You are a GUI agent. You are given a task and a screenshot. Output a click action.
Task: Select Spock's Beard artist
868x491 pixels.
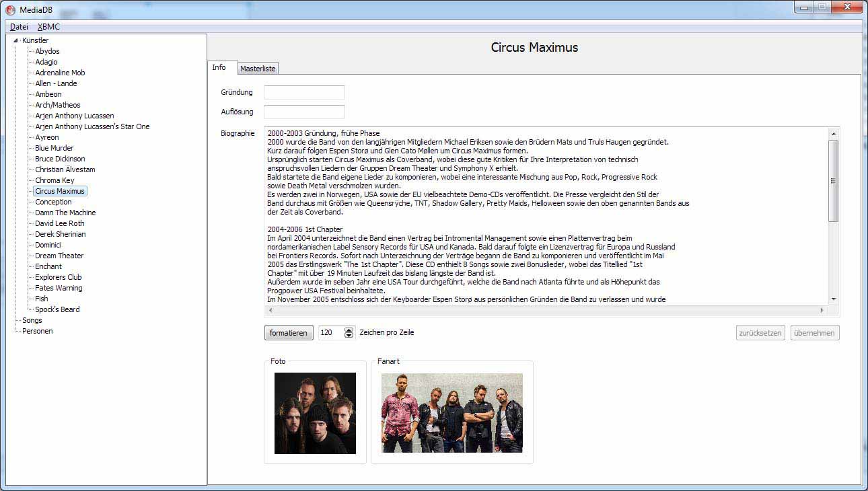pyautogui.click(x=57, y=309)
